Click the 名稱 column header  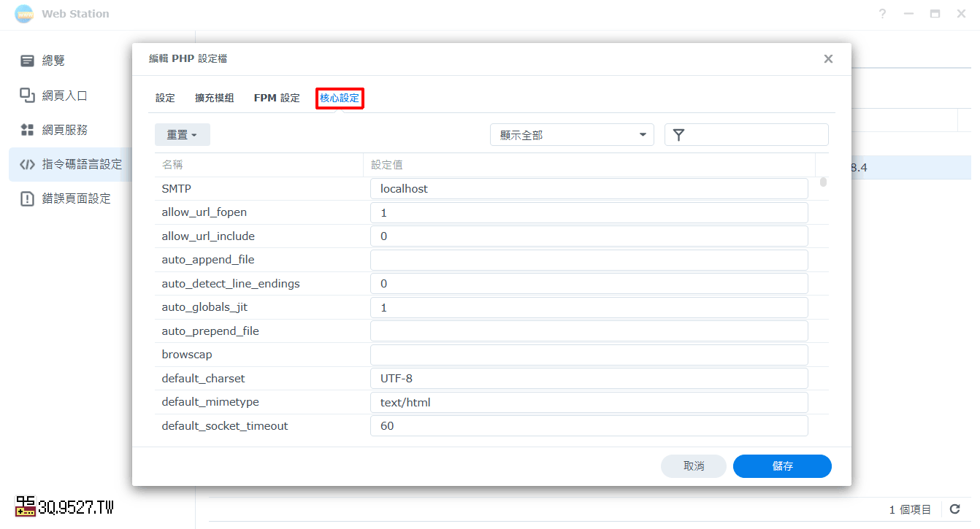pos(259,165)
